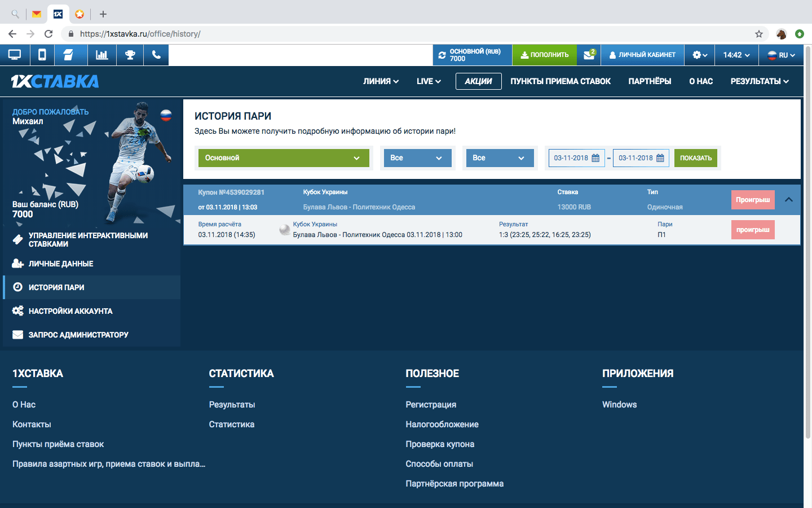
Task: Open the settings gear dropdown
Action: click(700, 55)
